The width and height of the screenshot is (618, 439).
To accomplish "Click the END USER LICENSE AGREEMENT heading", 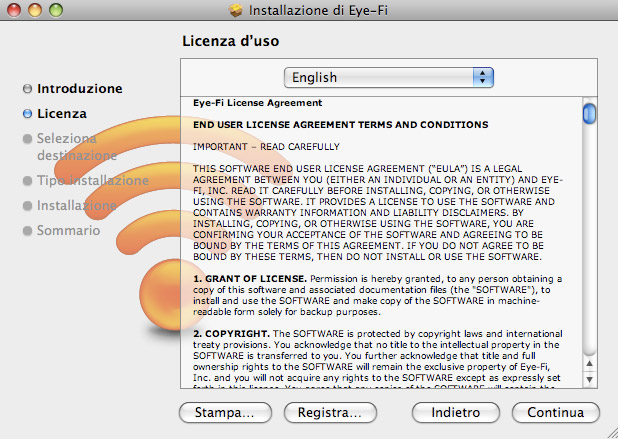I will (x=341, y=125).
